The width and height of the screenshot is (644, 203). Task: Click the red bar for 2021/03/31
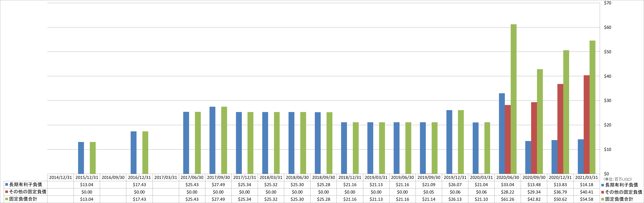[x=587, y=125]
